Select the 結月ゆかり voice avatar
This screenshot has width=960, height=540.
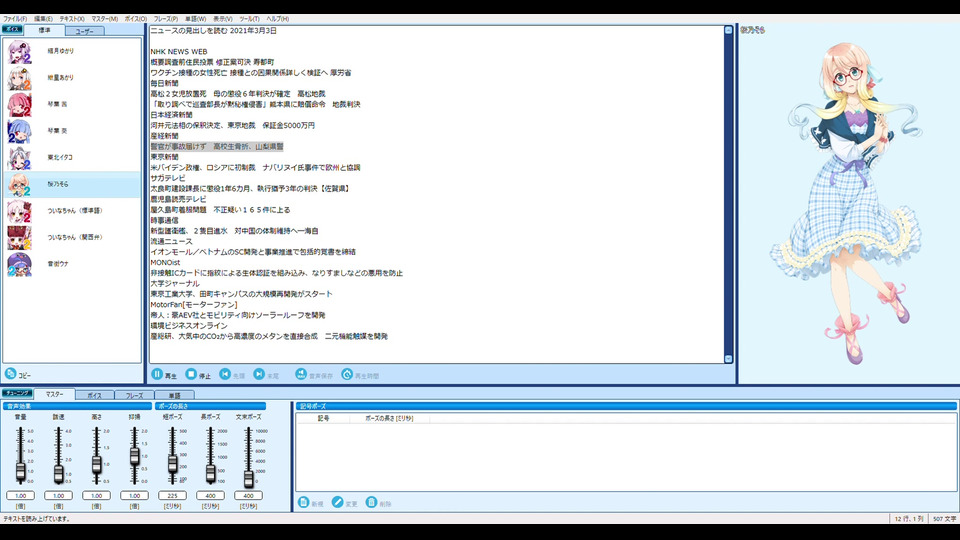point(20,51)
